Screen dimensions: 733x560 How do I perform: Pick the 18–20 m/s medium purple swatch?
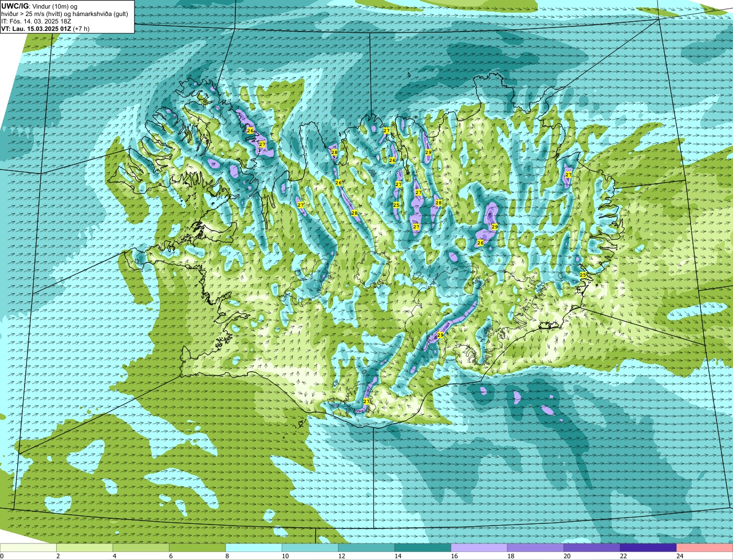tap(536, 547)
